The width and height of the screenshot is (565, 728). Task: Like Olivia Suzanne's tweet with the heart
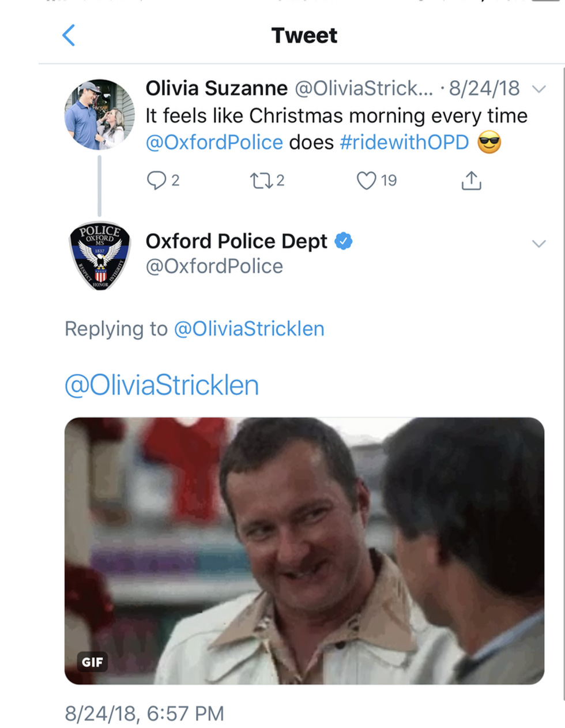(367, 181)
